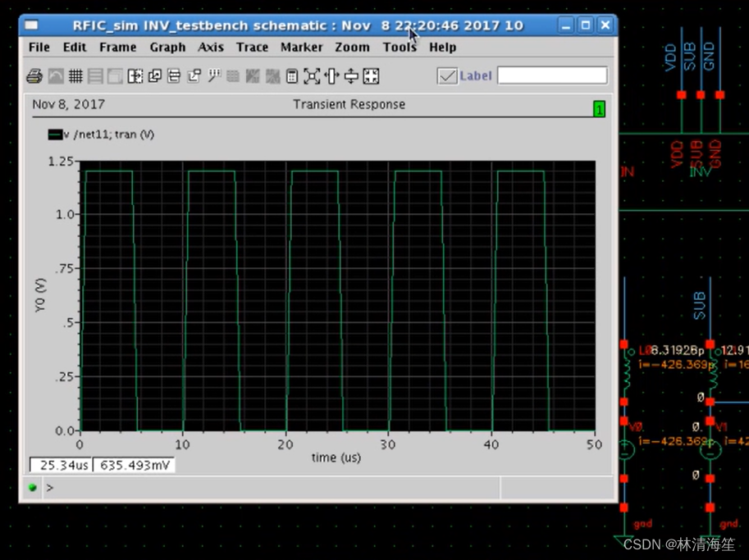Click the Label text input field

click(x=552, y=75)
